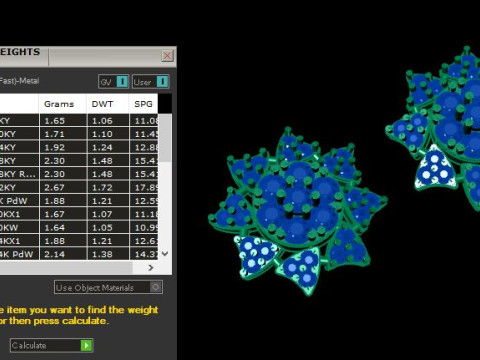Select the 2.67 grams cell
The image size is (480, 360).
(63, 187)
